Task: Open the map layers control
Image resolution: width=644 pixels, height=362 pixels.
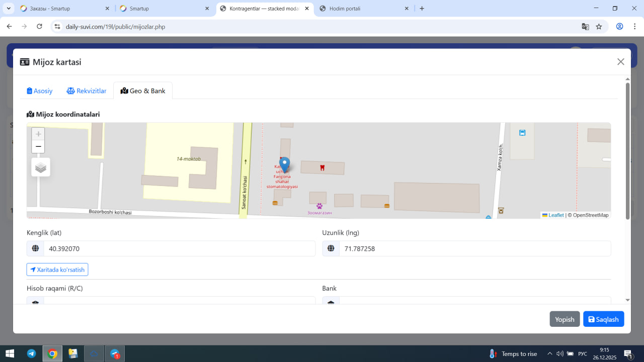Action: (41, 167)
